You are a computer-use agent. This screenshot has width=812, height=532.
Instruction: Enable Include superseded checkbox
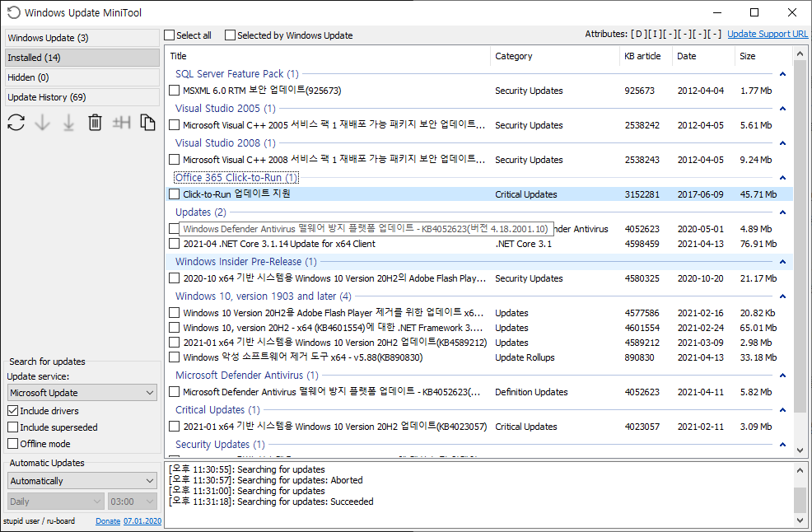(x=13, y=427)
